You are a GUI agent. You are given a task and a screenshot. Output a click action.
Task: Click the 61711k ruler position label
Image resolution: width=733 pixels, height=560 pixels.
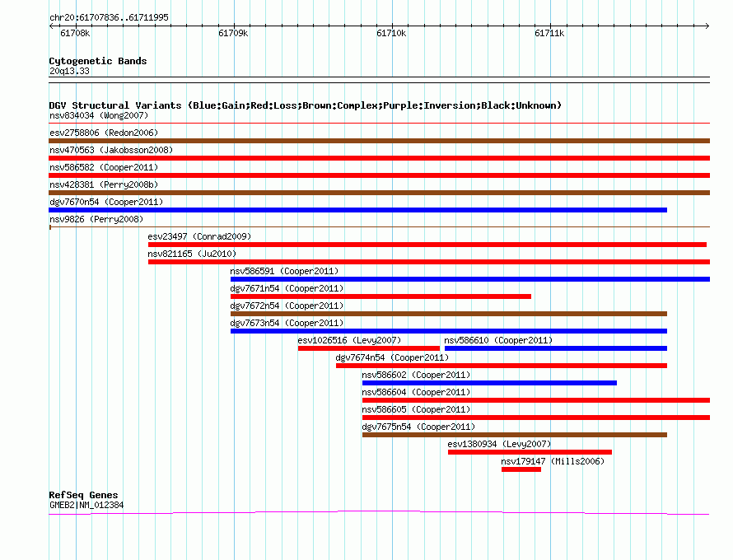549,33
